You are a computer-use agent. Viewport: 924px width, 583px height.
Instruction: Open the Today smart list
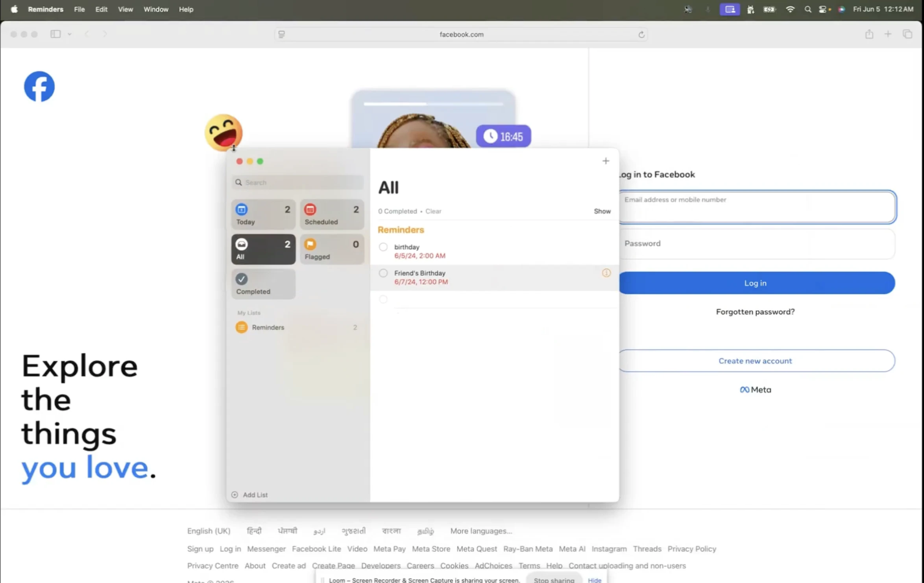click(263, 214)
